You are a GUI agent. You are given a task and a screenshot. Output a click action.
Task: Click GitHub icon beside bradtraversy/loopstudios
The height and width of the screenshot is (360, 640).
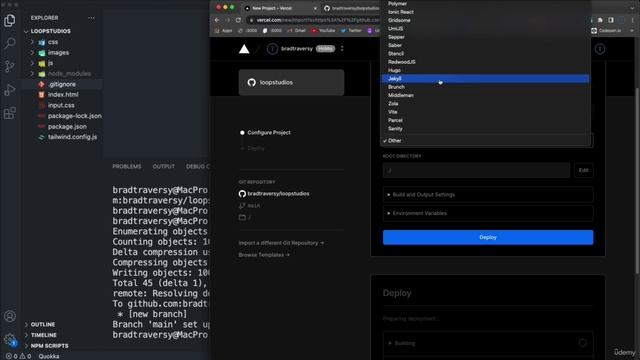tap(242, 193)
